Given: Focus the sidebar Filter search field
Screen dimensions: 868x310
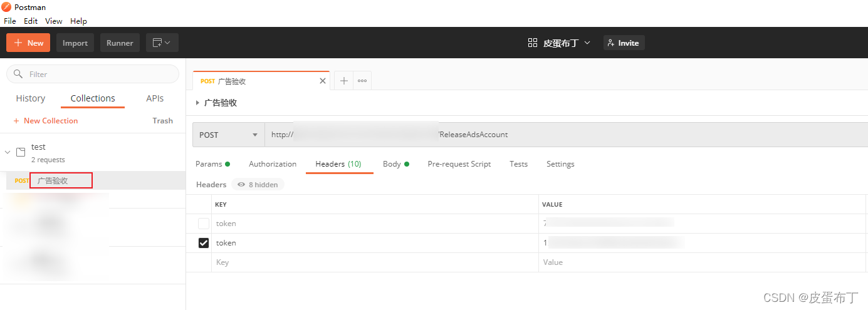Looking at the screenshot, I should point(93,74).
